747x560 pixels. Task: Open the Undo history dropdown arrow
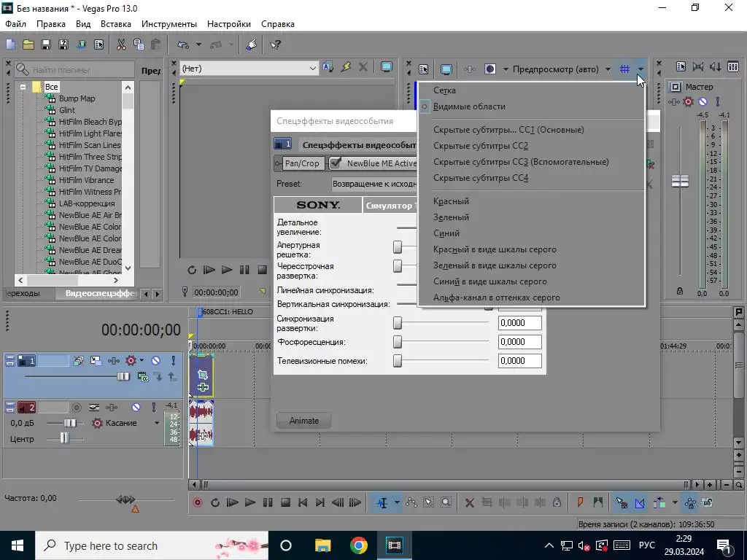click(x=198, y=44)
